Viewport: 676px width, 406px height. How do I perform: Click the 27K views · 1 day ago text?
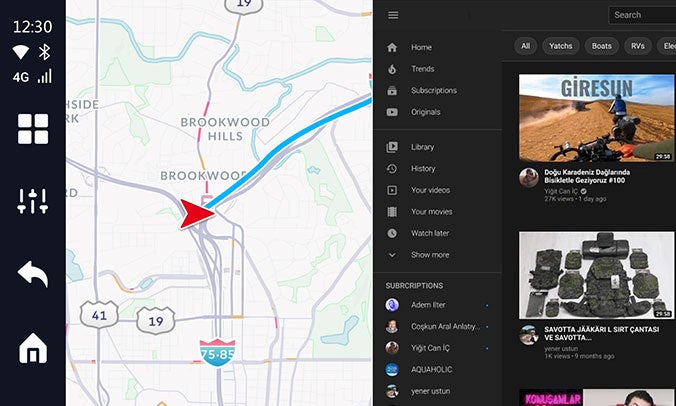pyautogui.click(x=575, y=199)
